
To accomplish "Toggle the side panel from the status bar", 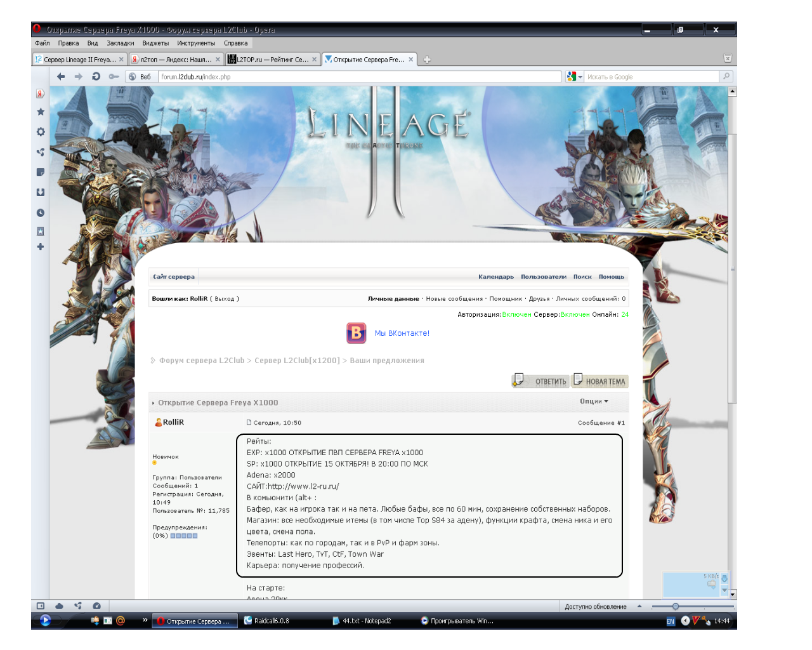I will [41, 606].
